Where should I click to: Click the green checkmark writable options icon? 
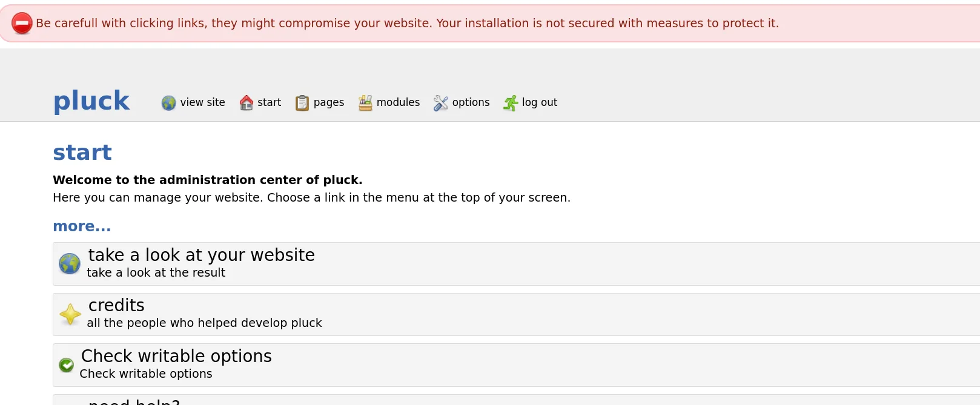66,365
